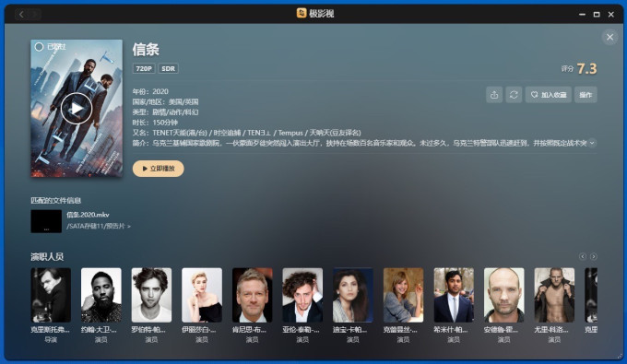Open actor 尤里·科洛 photo card
The height and width of the screenshot is (364, 627).
click(x=555, y=295)
